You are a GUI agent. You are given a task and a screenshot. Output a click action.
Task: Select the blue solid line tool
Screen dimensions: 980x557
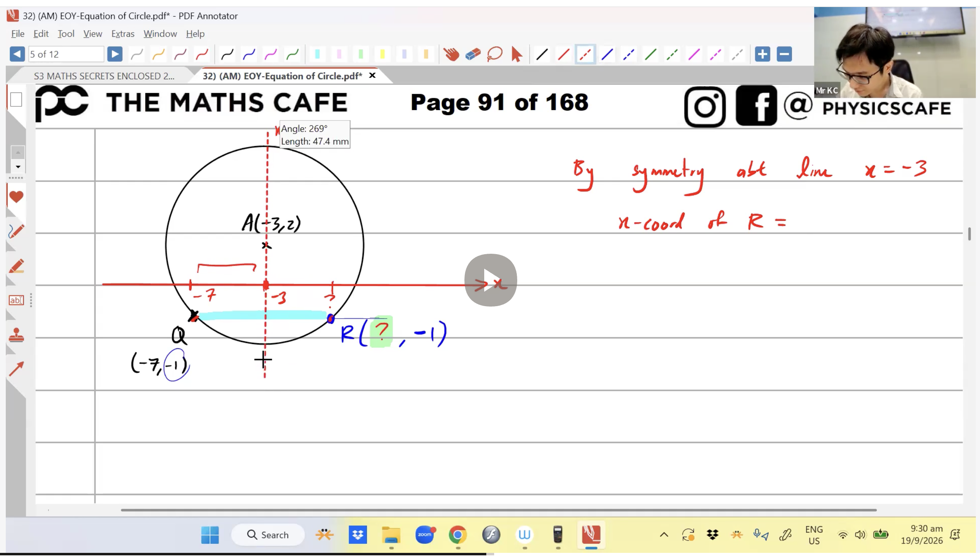pyautogui.click(x=607, y=54)
